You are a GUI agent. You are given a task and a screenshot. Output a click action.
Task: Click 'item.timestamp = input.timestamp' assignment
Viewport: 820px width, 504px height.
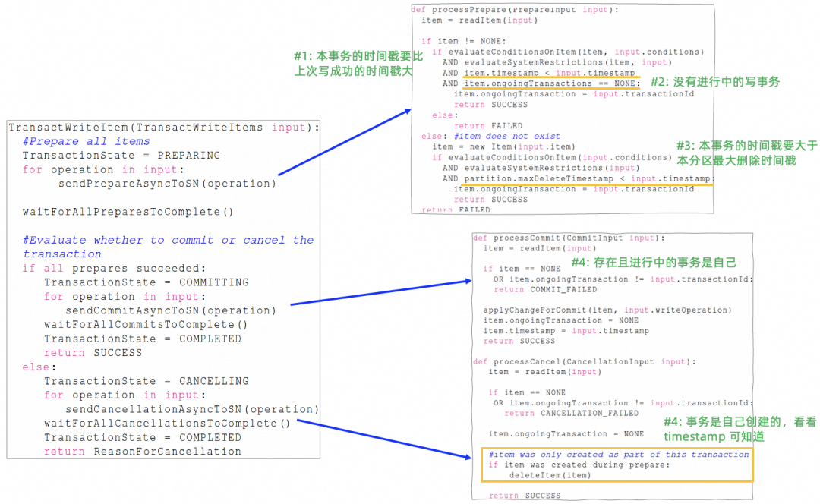coord(566,331)
